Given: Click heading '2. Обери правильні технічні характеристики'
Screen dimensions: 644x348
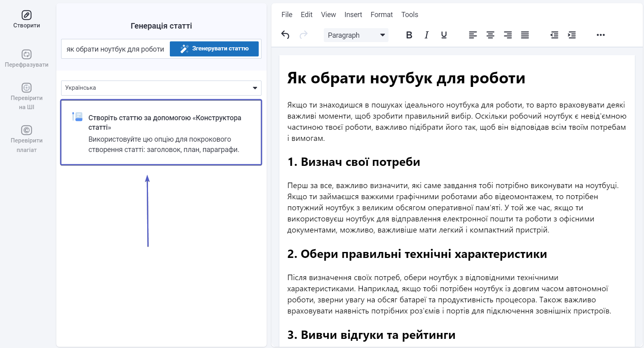Looking at the screenshot, I should coord(417,254).
